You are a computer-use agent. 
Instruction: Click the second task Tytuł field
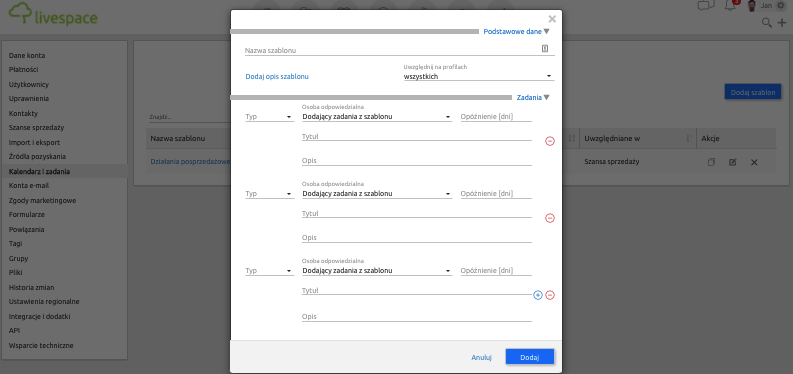pos(417,213)
